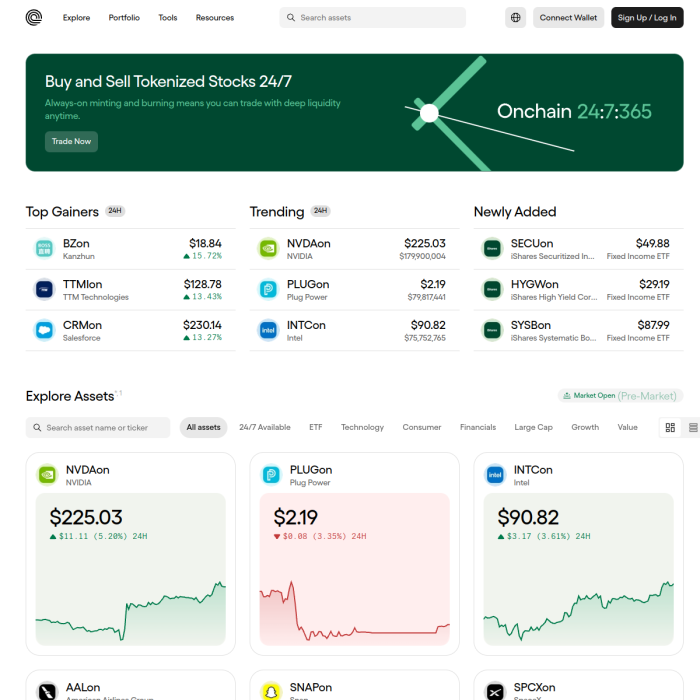This screenshot has width=700, height=700.
Task: Click the $11.11 (5.20%) 24H change
Action: pos(98,537)
